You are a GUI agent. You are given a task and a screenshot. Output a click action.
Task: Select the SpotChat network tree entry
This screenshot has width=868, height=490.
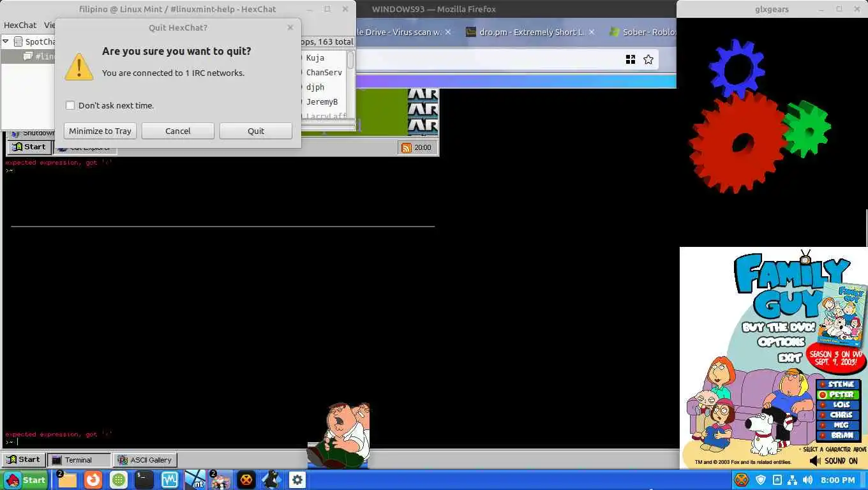[34, 41]
